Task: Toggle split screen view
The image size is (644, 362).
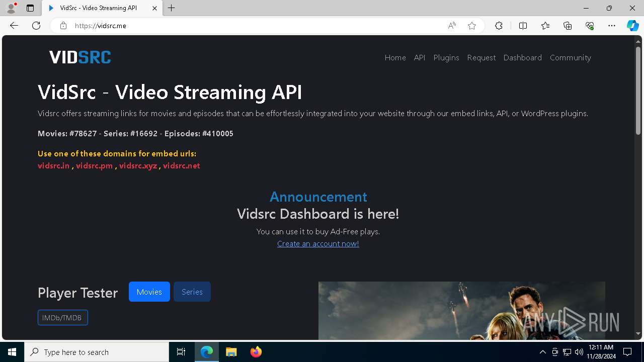Action: pyautogui.click(x=523, y=26)
